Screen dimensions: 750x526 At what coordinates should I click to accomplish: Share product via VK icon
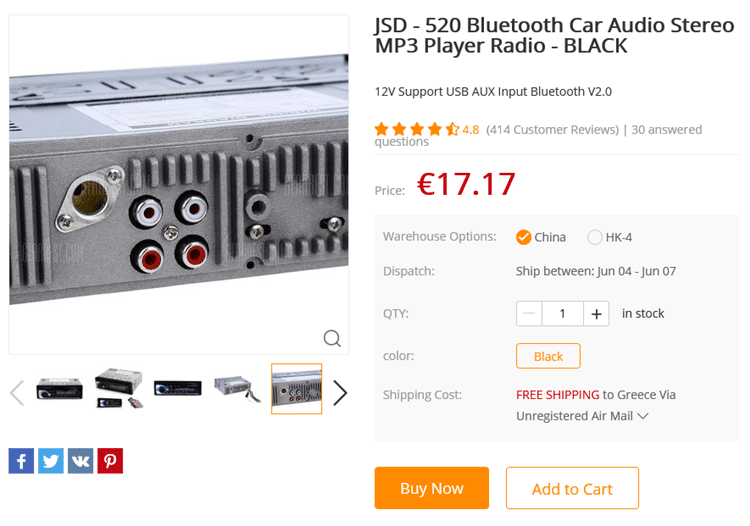80,460
